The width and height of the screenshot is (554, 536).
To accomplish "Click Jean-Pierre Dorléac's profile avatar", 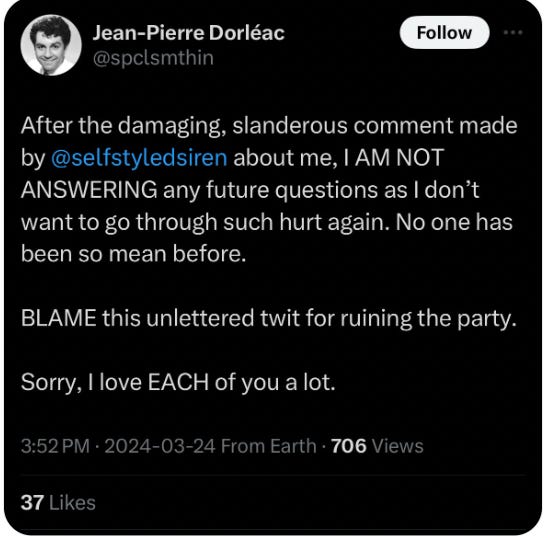I will [51, 45].
